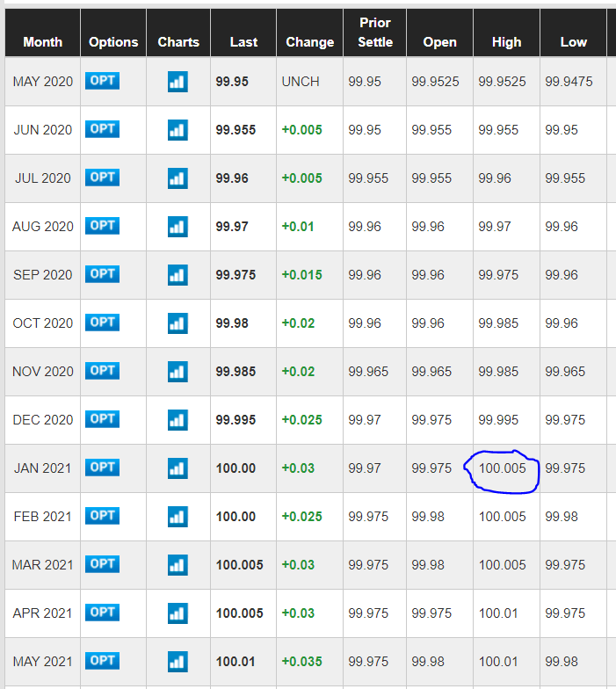The height and width of the screenshot is (689, 616).
Task: Click the Options column header
Action: tap(113, 33)
